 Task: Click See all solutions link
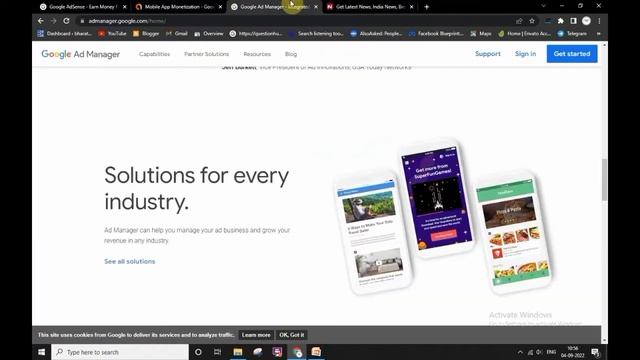click(129, 261)
